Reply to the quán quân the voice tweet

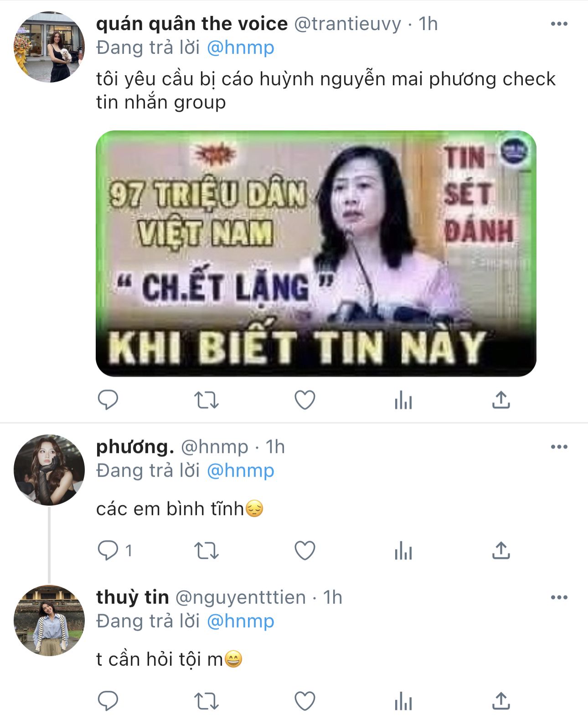(x=108, y=400)
